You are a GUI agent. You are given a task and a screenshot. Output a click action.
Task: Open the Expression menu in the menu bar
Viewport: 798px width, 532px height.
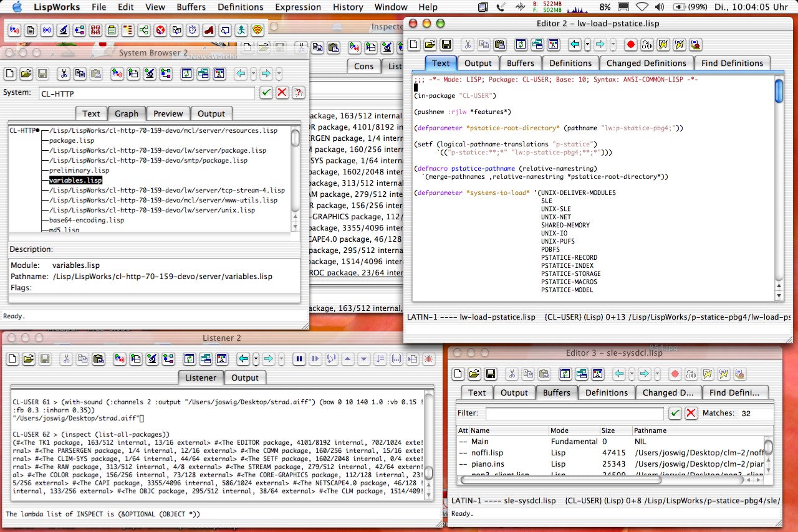[299, 7]
